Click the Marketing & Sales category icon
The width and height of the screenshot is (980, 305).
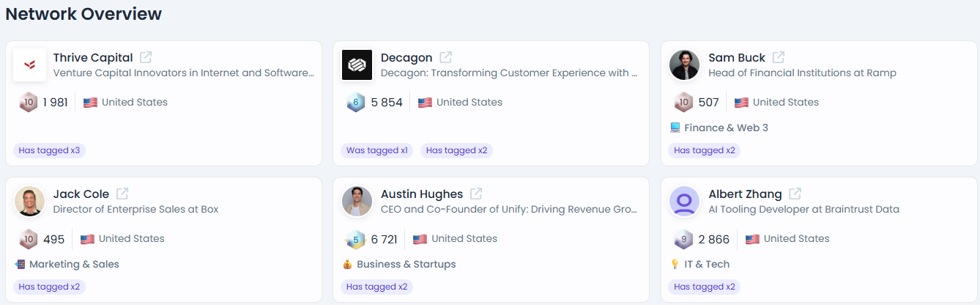(x=20, y=264)
